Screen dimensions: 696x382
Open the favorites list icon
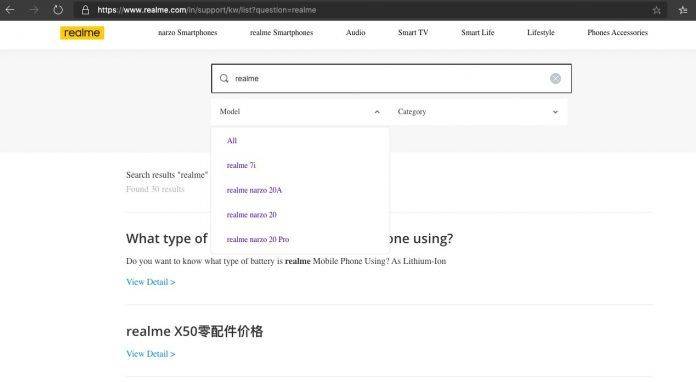click(683, 10)
